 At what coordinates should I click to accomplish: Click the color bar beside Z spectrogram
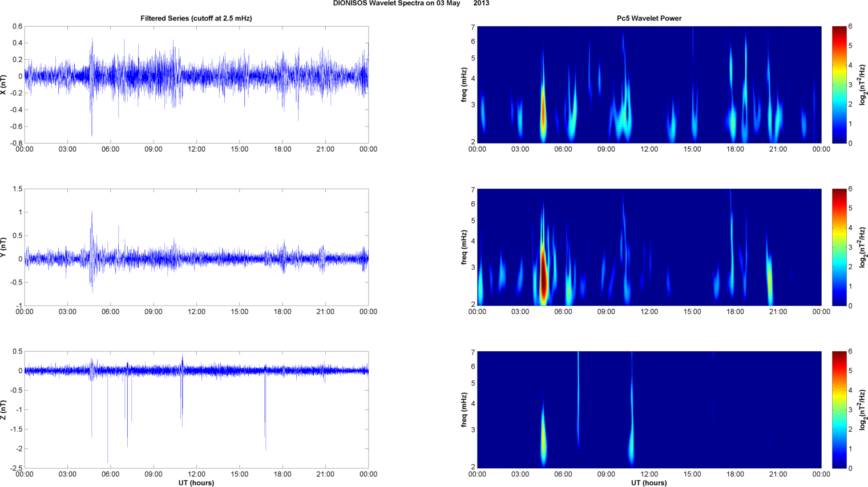[839, 409]
